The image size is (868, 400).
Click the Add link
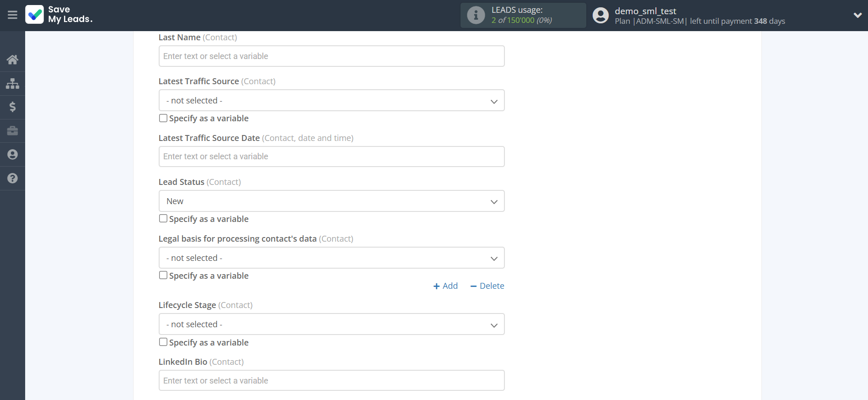coord(445,286)
